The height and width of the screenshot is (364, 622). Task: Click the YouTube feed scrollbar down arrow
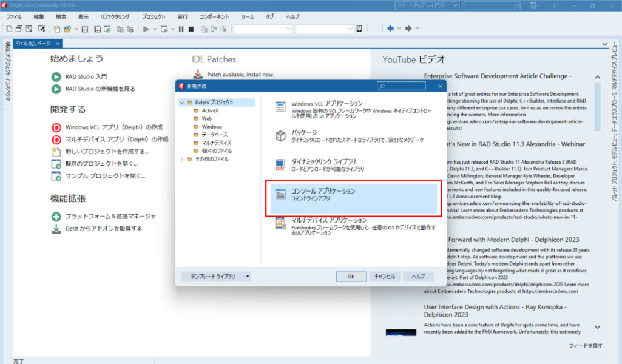click(597, 327)
